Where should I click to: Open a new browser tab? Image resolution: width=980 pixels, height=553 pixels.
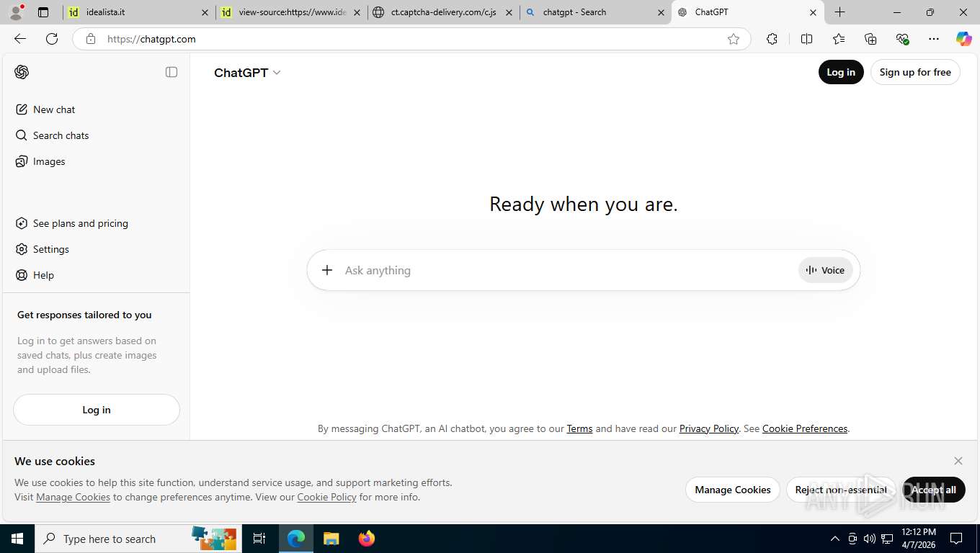tap(839, 12)
